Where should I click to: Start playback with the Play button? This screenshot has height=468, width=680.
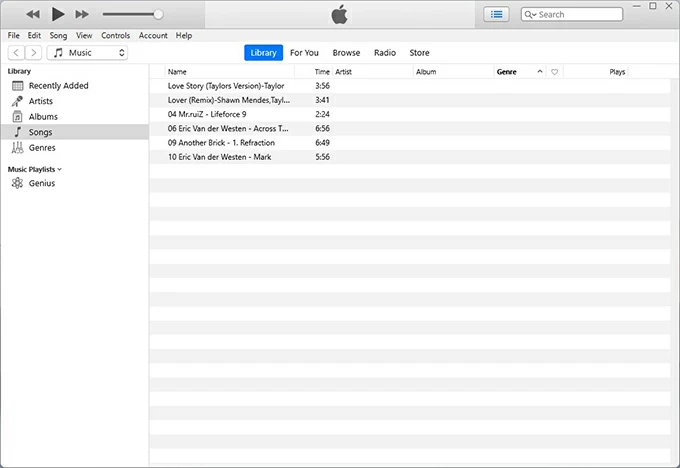(58, 14)
